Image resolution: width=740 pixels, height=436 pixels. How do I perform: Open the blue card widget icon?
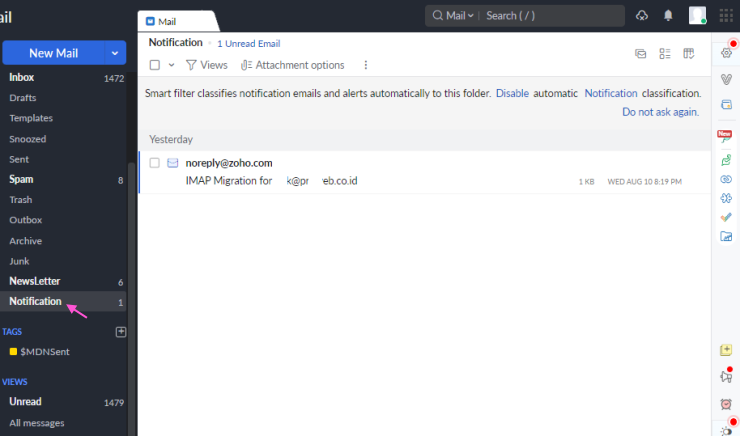coord(726,104)
